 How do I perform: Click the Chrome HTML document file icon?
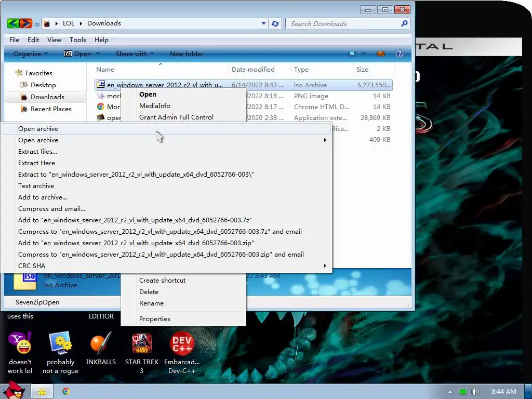[100, 107]
